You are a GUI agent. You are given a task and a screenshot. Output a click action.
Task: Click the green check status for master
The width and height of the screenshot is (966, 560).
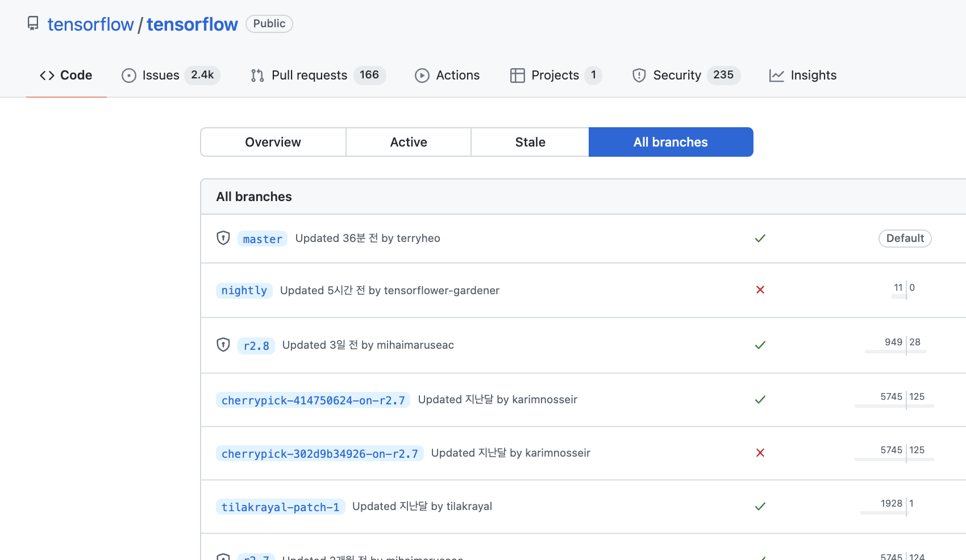click(760, 238)
